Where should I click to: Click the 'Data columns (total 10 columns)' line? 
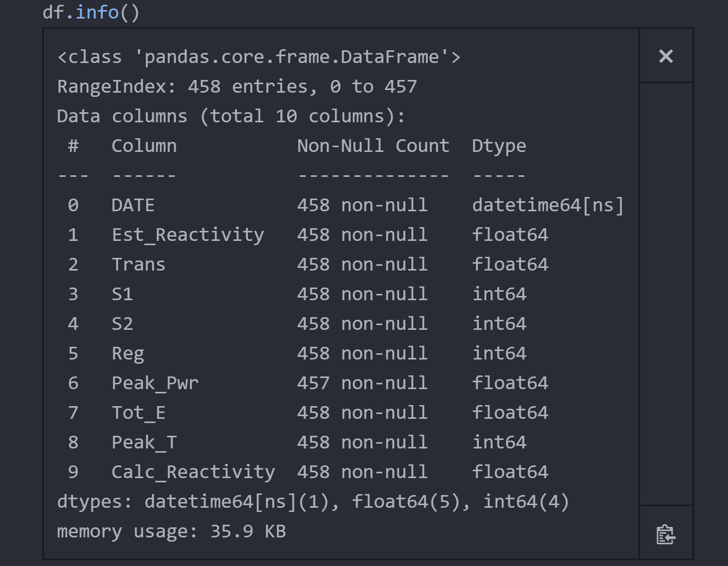coord(230,116)
